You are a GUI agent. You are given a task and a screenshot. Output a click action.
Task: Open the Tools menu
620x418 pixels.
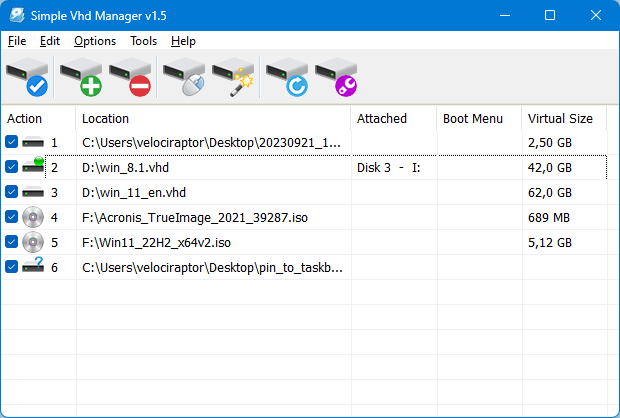pos(143,41)
